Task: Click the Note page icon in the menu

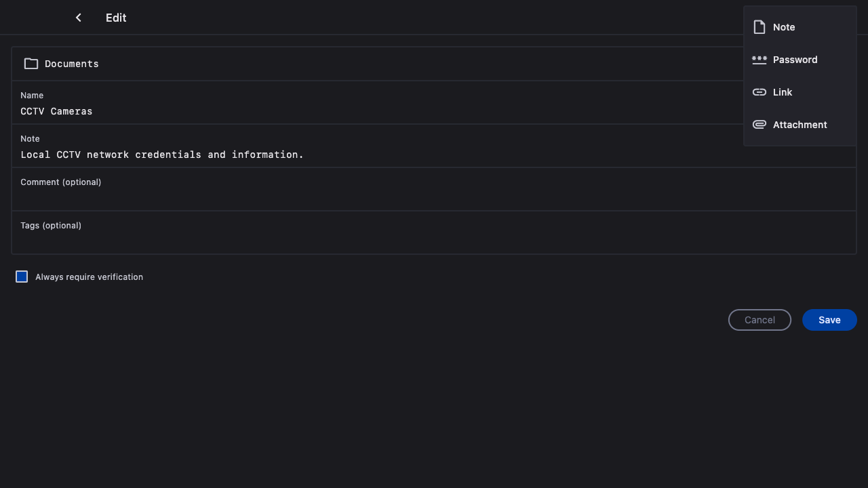Action: 759,27
